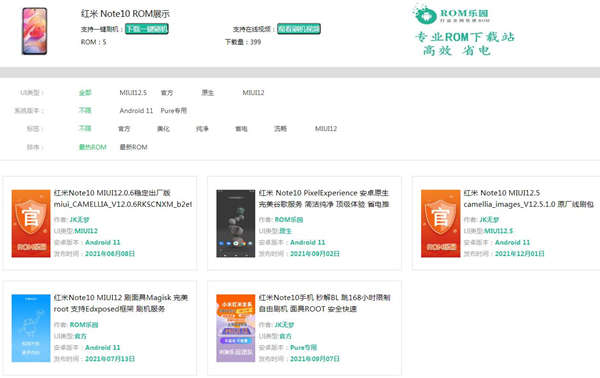Select 不限 in the 系统版本 filter

(x=85, y=110)
